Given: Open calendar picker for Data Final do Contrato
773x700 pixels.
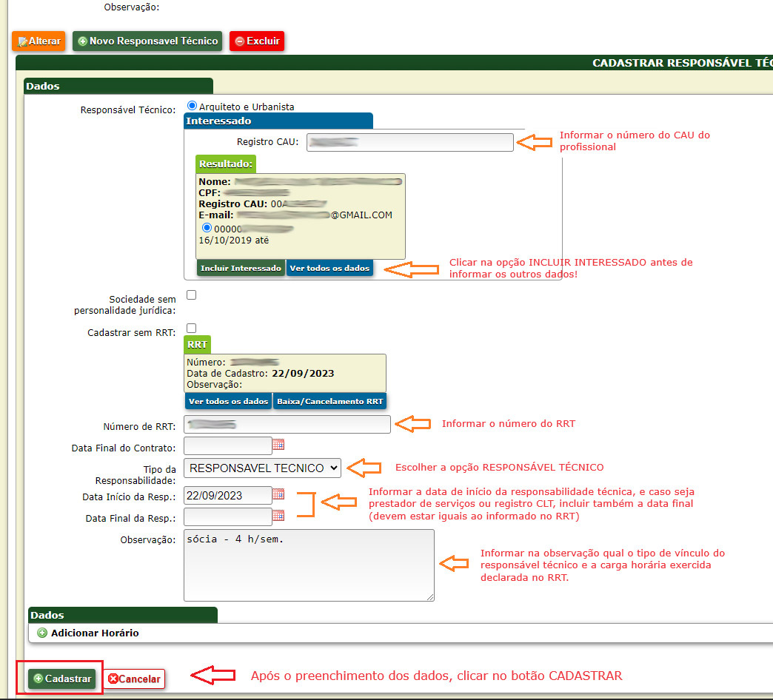Looking at the screenshot, I should pyautogui.click(x=278, y=445).
